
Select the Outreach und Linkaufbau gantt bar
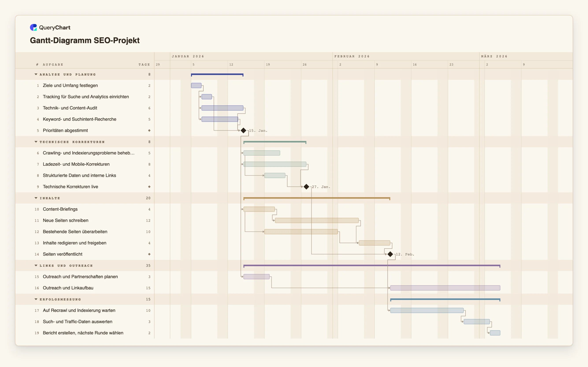pos(445,288)
